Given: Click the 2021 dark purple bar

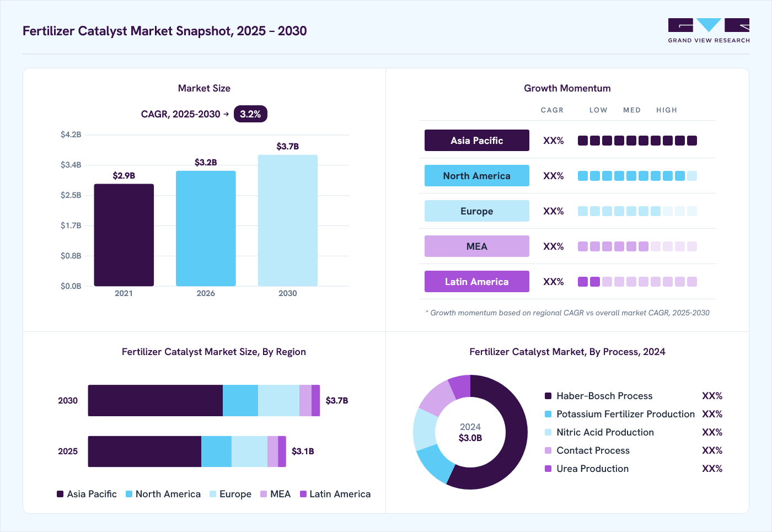Looking at the screenshot, I should [124, 235].
